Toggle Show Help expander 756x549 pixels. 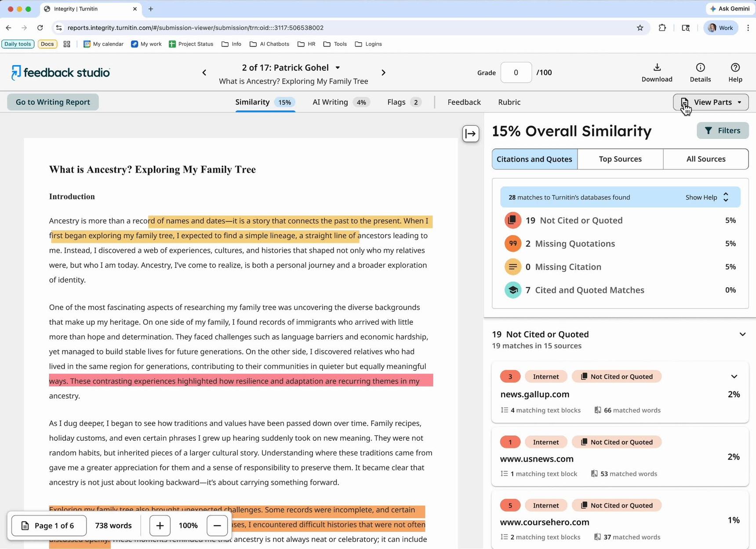tap(707, 197)
